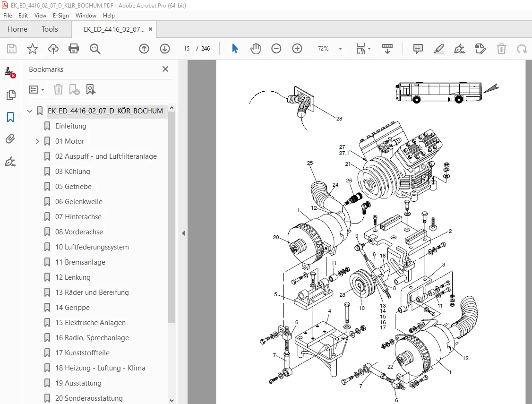Toggle the Bookmarks panel icon
The width and height of the screenshot is (532, 404).
click(x=10, y=117)
